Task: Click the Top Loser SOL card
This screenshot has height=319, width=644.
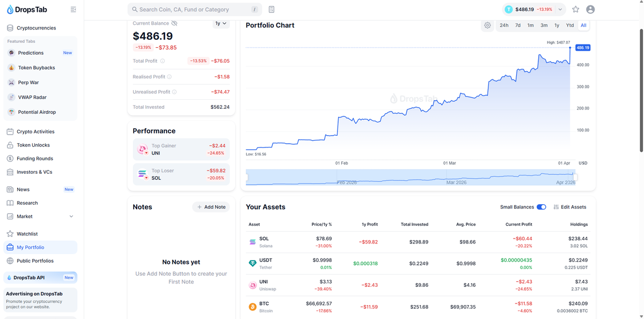Action: pos(181,174)
